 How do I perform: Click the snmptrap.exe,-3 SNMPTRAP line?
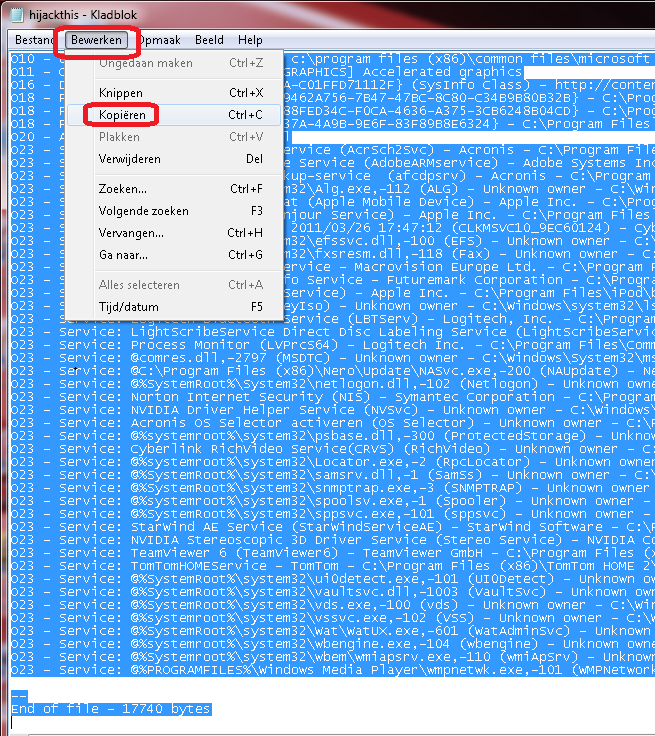pos(332,488)
